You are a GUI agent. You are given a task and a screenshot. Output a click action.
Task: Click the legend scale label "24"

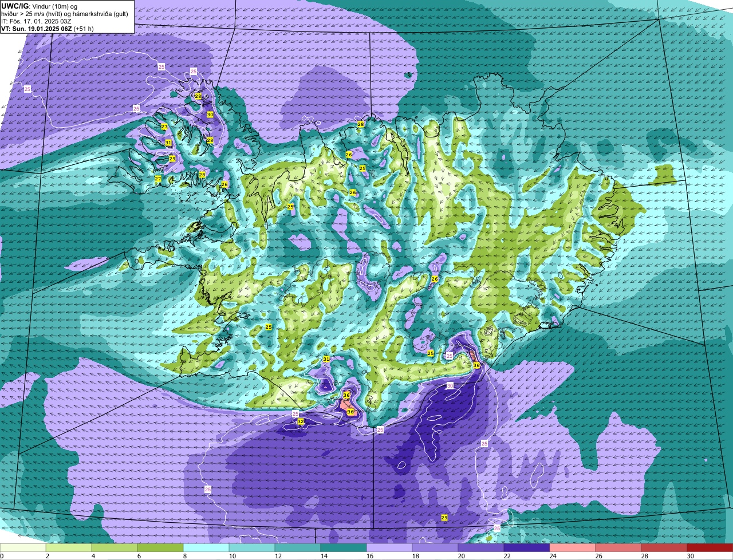(x=553, y=556)
